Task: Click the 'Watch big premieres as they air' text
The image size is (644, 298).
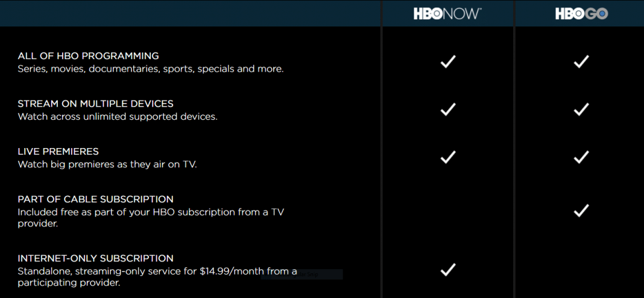Action: tap(107, 165)
